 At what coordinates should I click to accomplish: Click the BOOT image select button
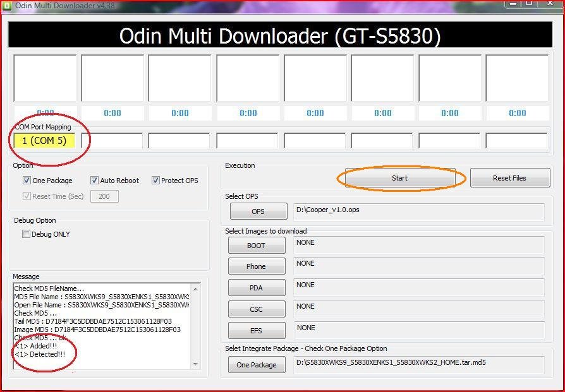tap(256, 246)
